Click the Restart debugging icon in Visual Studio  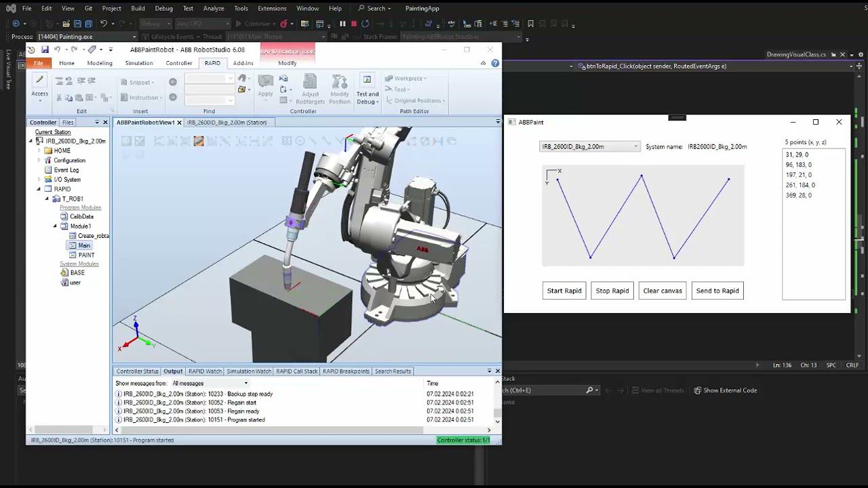pos(365,24)
